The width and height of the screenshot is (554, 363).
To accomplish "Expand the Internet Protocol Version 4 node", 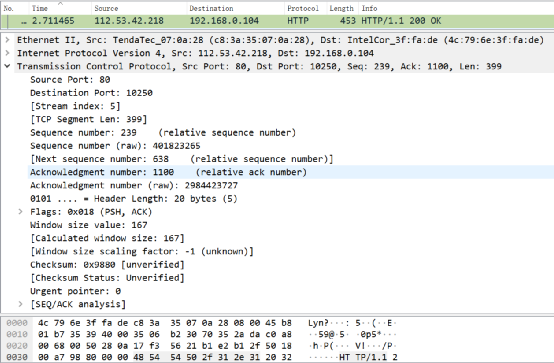I will tap(7, 53).
